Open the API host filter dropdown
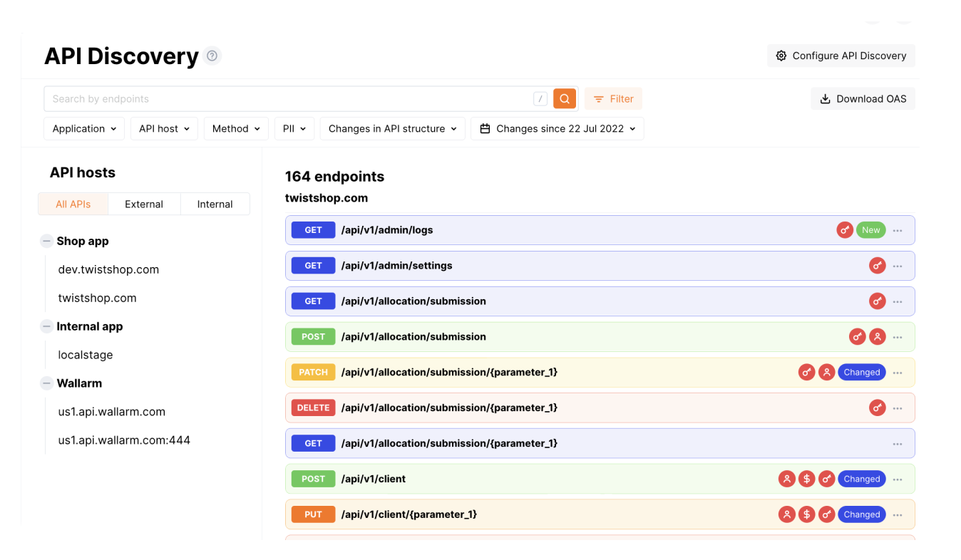This screenshot has height=560, width=961. [164, 129]
